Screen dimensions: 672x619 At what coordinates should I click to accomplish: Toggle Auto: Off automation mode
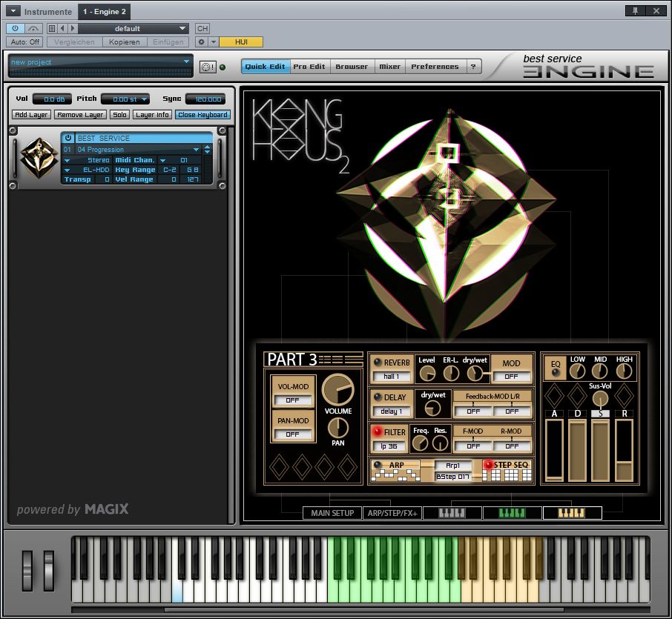[x=25, y=42]
